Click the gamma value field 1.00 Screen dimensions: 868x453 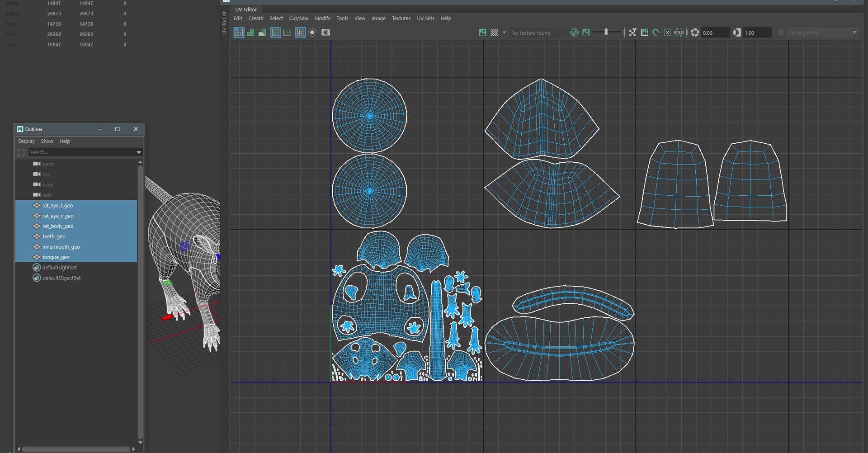coord(757,33)
